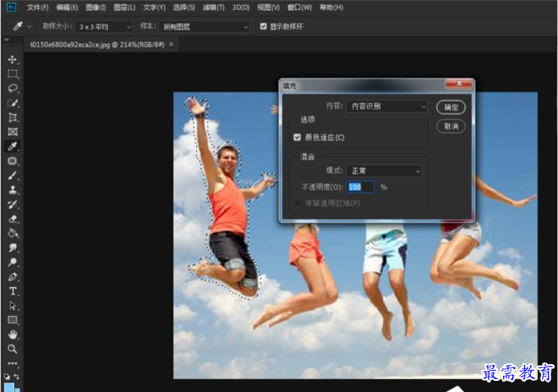The width and height of the screenshot is (558, 392).
Task: Open the 图层(L) menu
Action: point(124,7)
